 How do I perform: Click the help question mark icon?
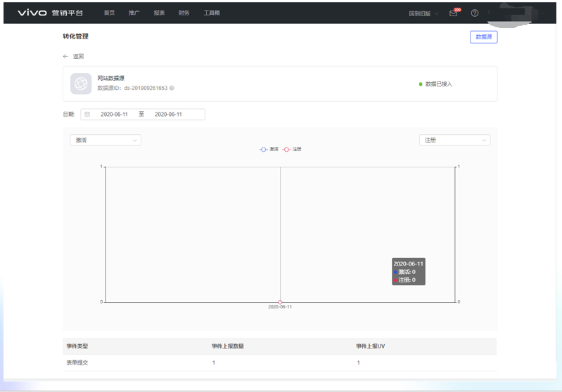click(x=475, y=13)
